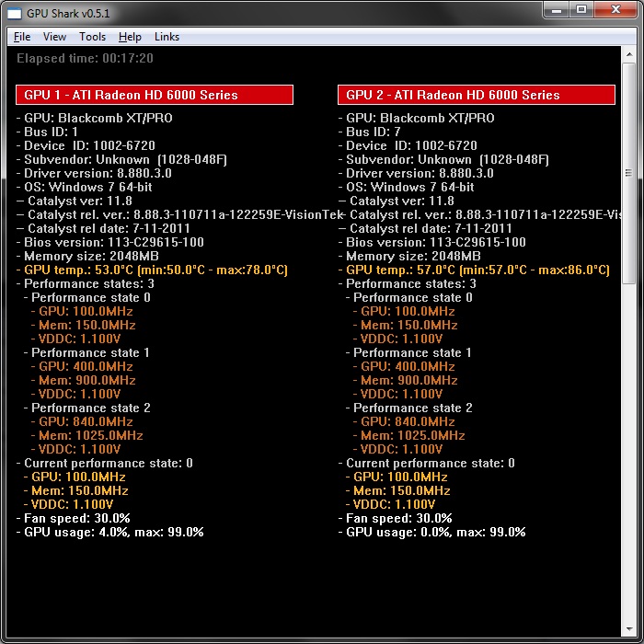The image size is (644, 644).
Task: Click GPU usage: 4.0%, max: 99.0% line
Action: pyautogui.click(x=110, y=533)
